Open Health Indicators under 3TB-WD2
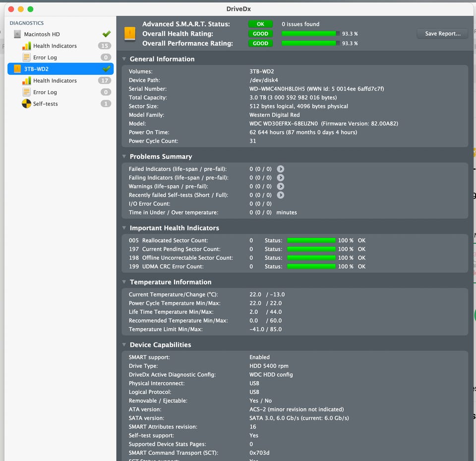Viewport: 476px width, 461px height. pyautogui.click(x=60, y=81)
